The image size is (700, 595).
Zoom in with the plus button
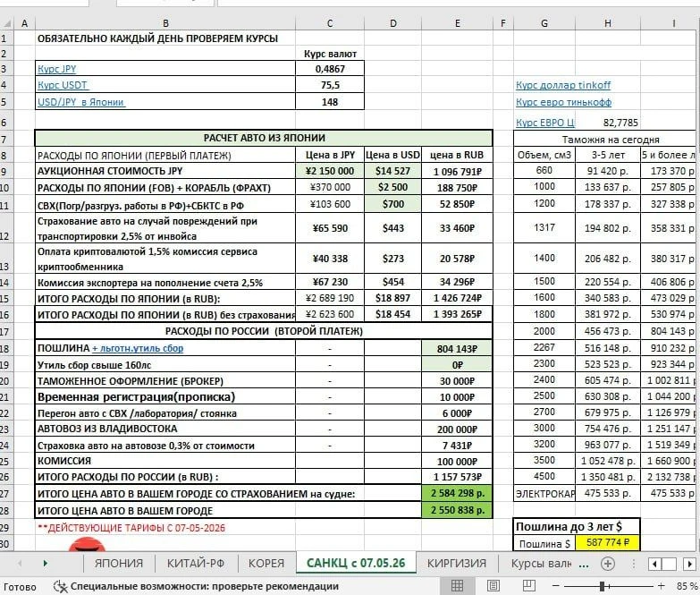662,586
